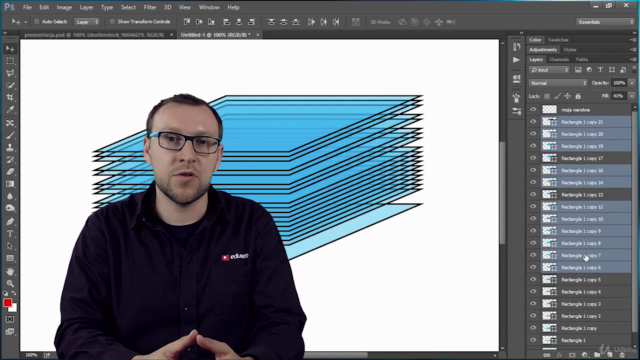640x360 pixels.
Task: Select the Zoom tool
Action: [10, 283]
